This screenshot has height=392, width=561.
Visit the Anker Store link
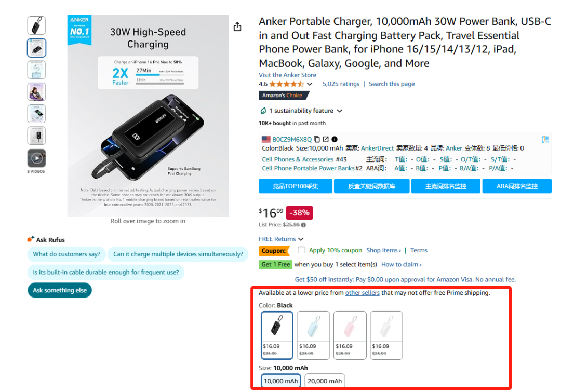(x=287, y=75)
